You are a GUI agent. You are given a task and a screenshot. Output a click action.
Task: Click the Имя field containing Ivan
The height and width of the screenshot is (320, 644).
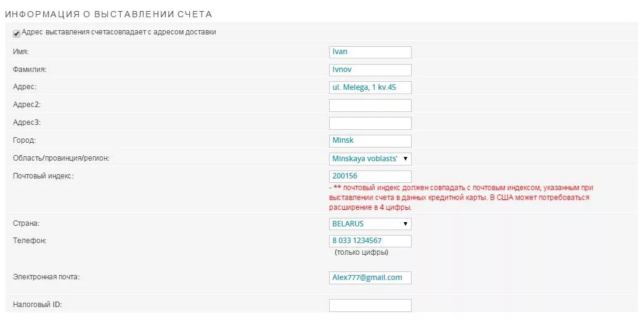370,52
